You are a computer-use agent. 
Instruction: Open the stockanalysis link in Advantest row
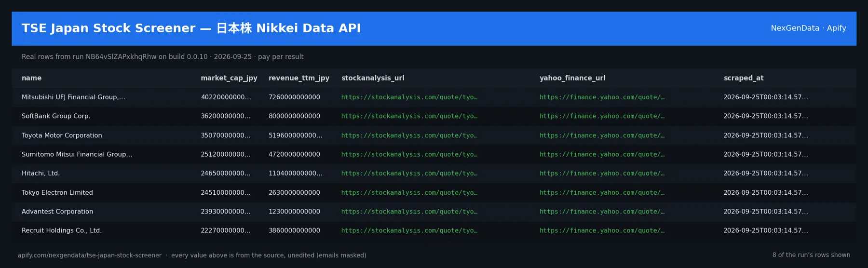pos(409,212)
